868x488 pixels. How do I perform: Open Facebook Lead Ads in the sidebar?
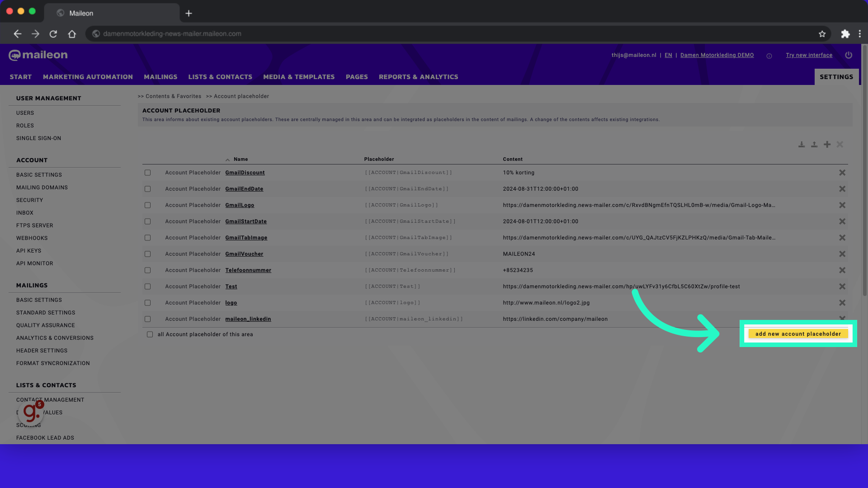pyautogui.click(x=45, y=438)
